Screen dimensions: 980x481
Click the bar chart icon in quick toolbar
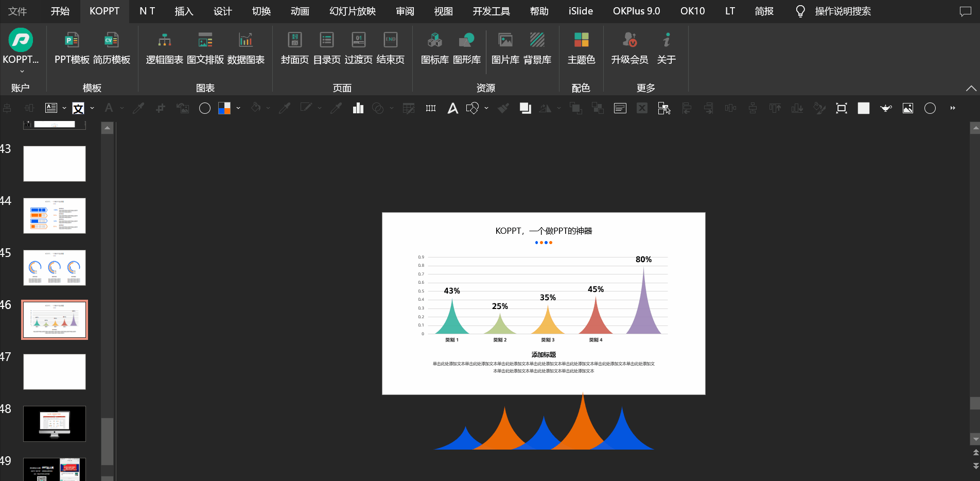[358, 108]
